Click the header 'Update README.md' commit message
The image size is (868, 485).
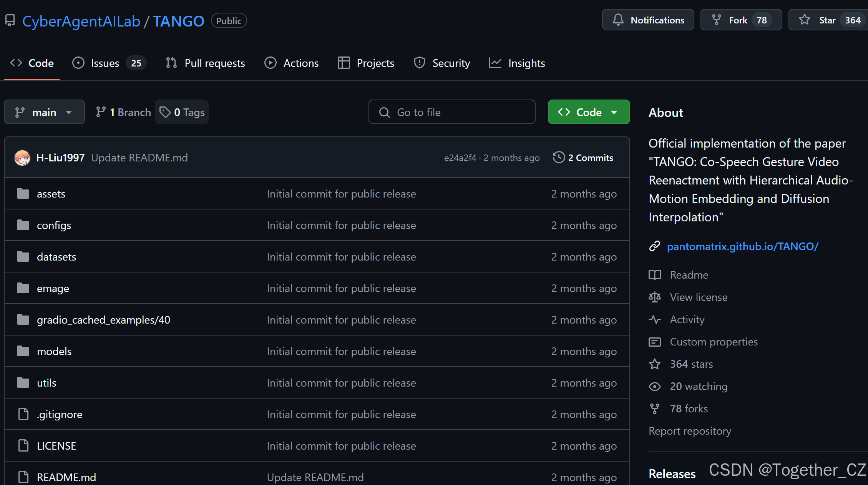(x=139, y=158)
